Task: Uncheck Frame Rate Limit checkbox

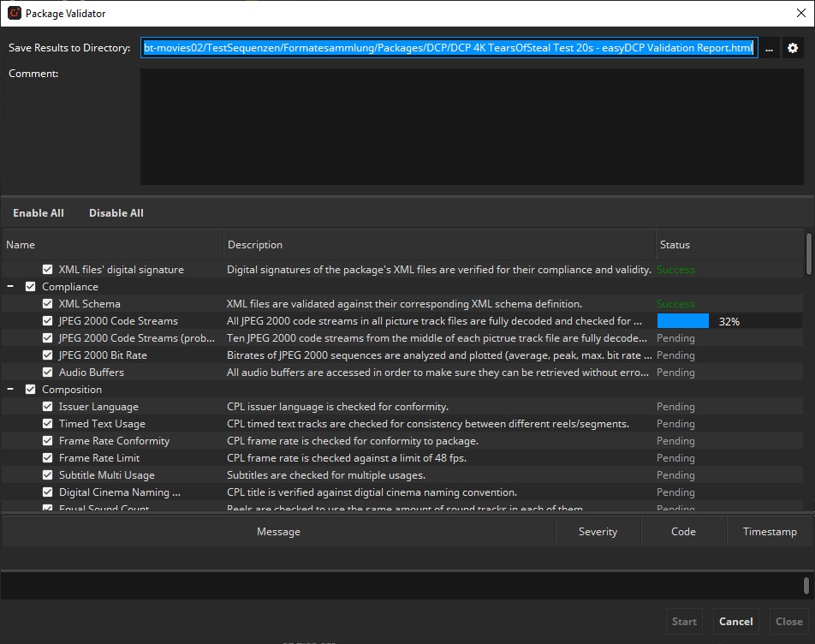Action: coord(48,458)
